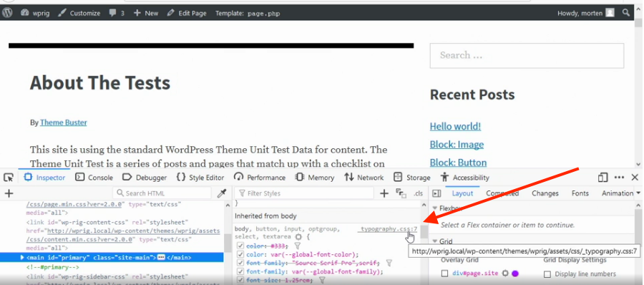Switch to the Network panel
This screenshot has height=285, width=644.
(364, 178)
